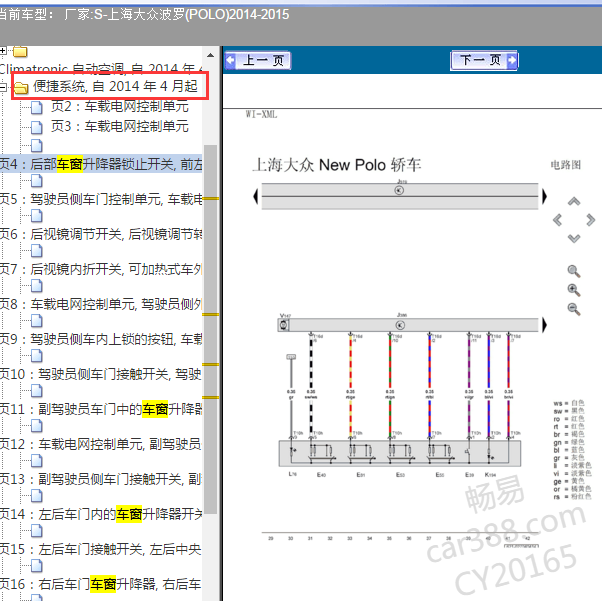Click the 上海大众 New Polo 轿车 heading
Screen dimensions: 602x601
coord(337,165)
